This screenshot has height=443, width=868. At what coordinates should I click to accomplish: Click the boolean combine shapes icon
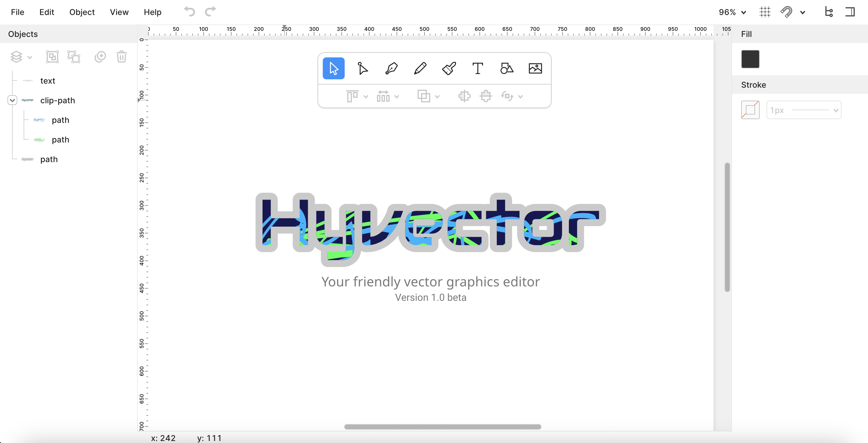coord(424,96)
